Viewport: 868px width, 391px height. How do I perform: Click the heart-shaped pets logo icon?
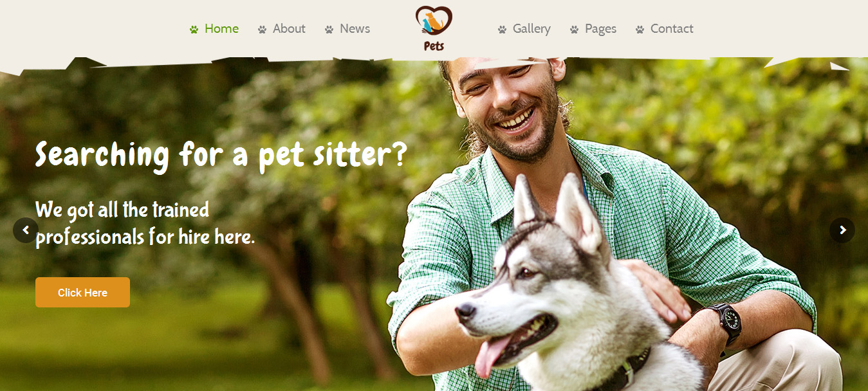click(434, 21)
